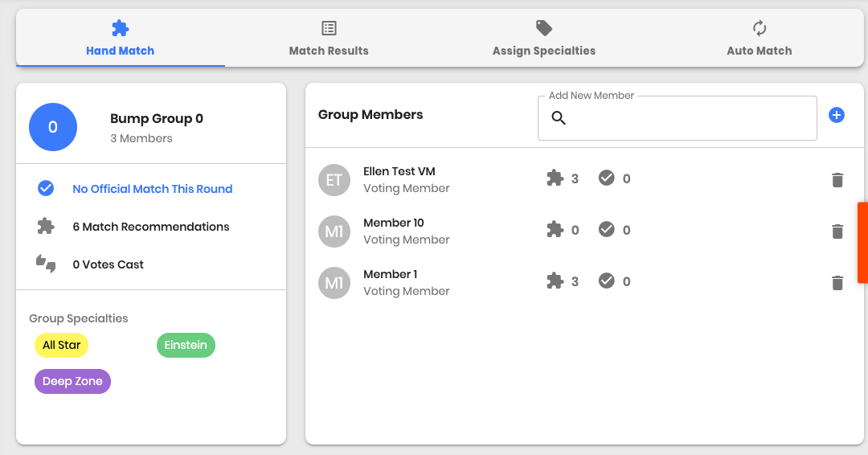This screenshot has height=455, width=868.
Task: Click No Official Match This Round link
Action: pos(152,189)
